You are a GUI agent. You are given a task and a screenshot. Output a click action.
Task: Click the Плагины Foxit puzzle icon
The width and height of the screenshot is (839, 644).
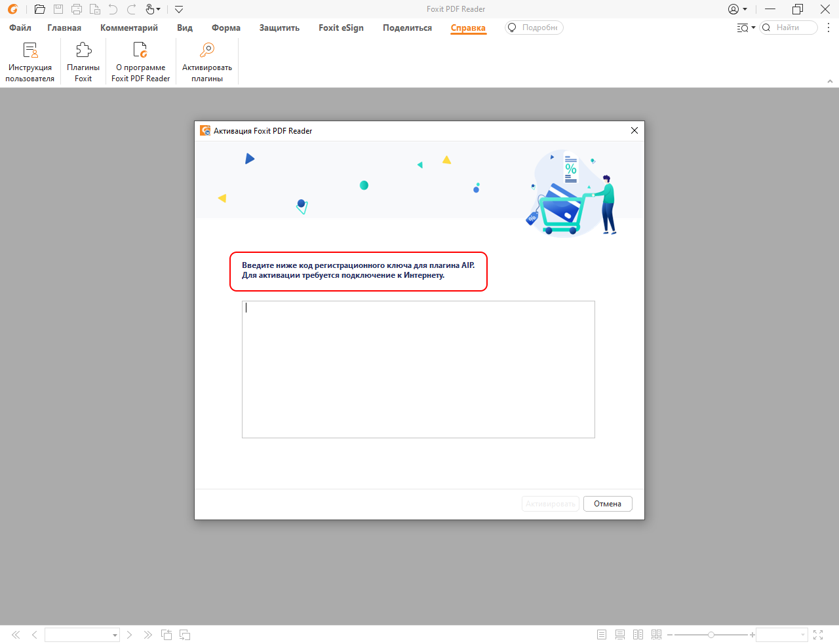83,50
